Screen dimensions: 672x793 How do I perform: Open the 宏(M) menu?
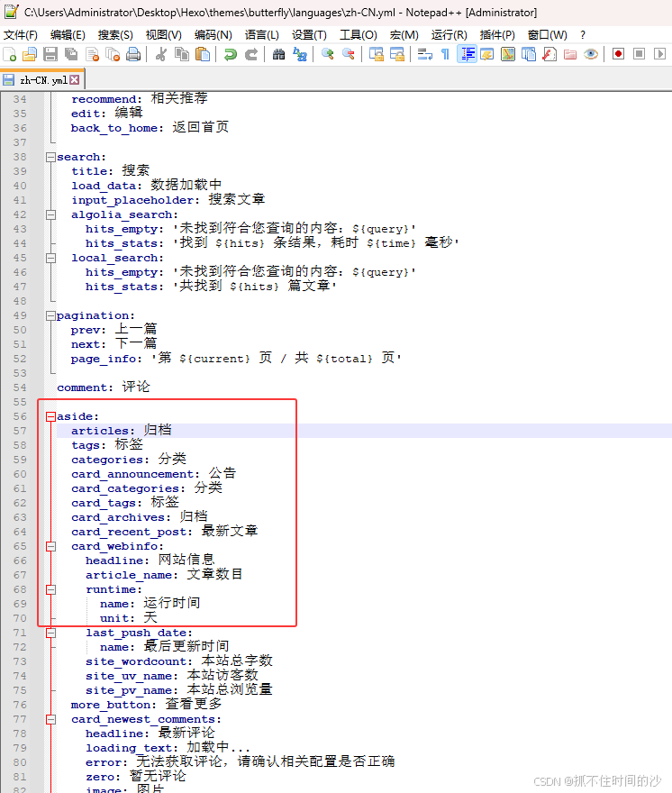pyautogui.click(x=404, y=35)
